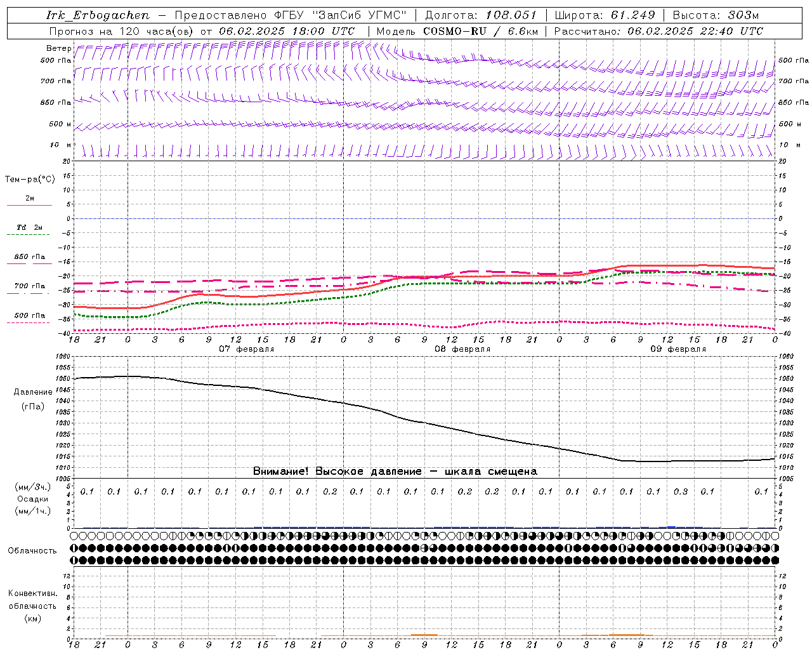812x650 pixels.
Task: Click the left "10 м" wind level label
Action: 62,145
